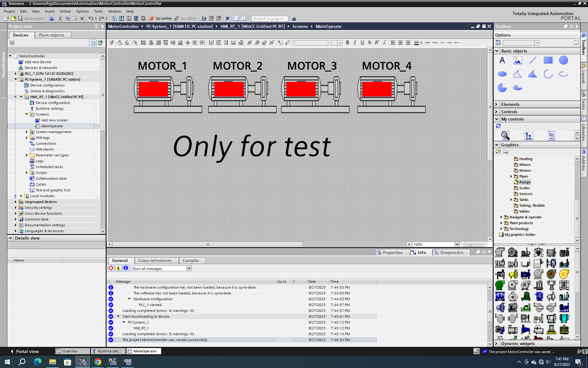Open the Online menu

coord(65,11)
